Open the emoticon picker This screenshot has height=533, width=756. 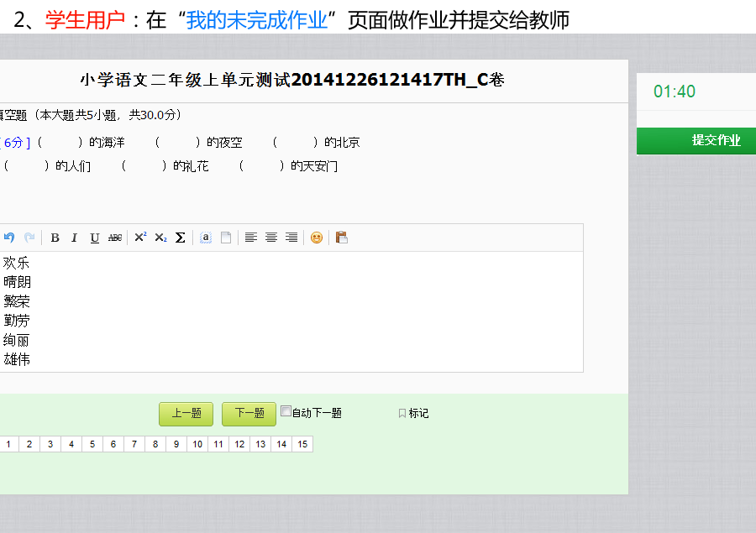317,238
